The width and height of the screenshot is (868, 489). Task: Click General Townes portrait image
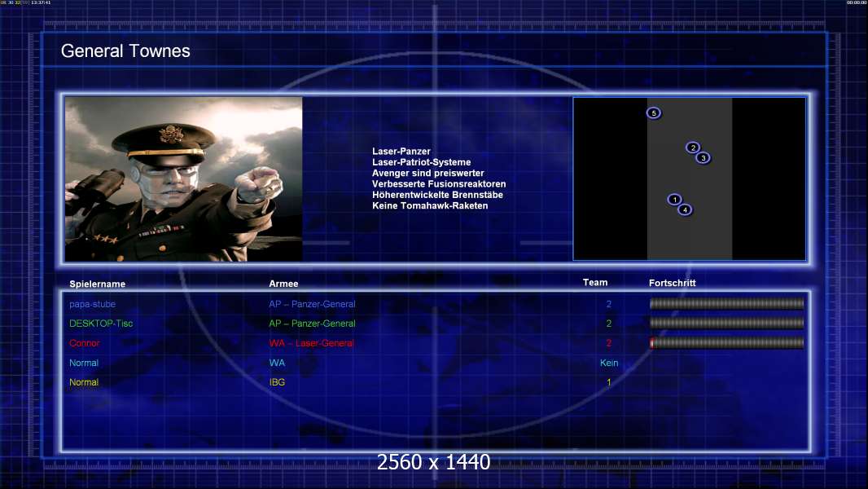tap(184, 178)
